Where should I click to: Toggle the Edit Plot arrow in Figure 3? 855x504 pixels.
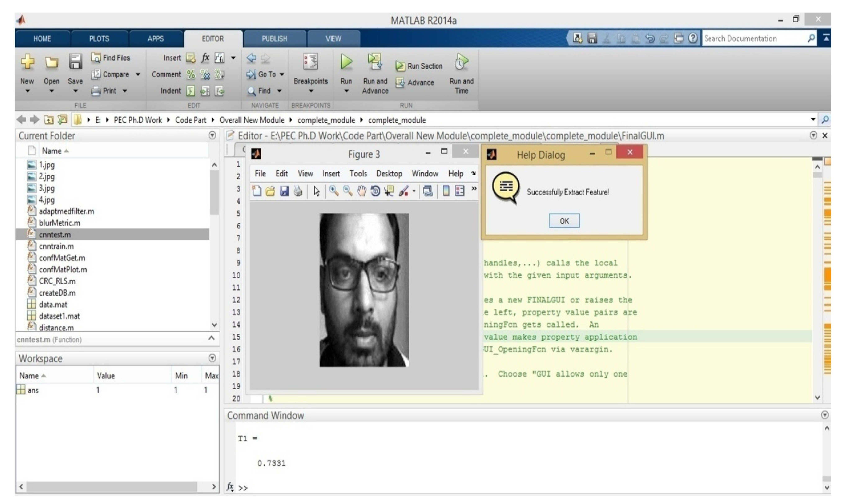(317, 191)
